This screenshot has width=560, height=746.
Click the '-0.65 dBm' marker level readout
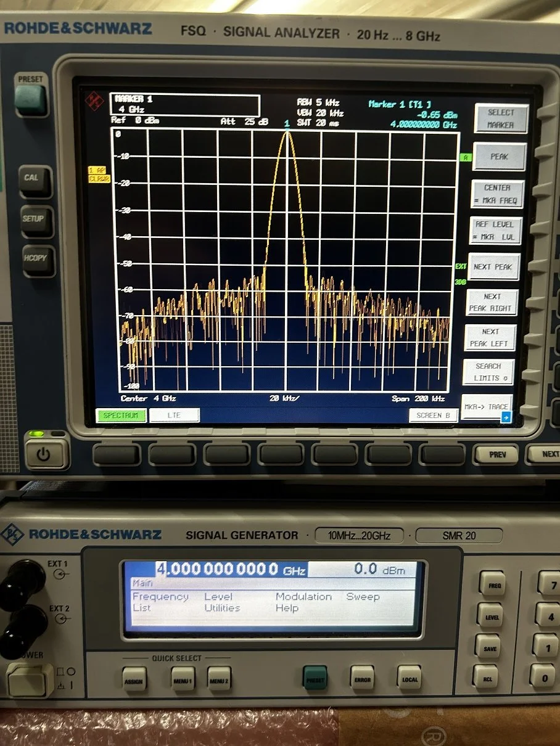point(437,115)
